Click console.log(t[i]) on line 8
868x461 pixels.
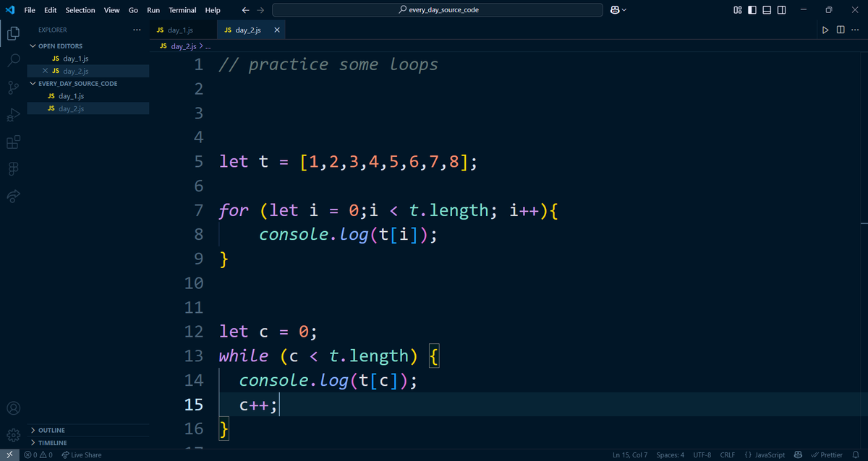pyautogui.click(x=349, y=235)
